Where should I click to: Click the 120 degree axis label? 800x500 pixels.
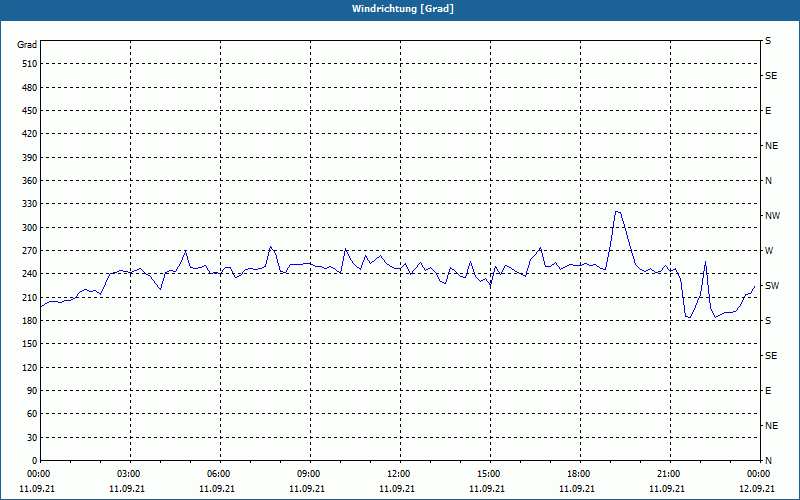pos(30,367)
